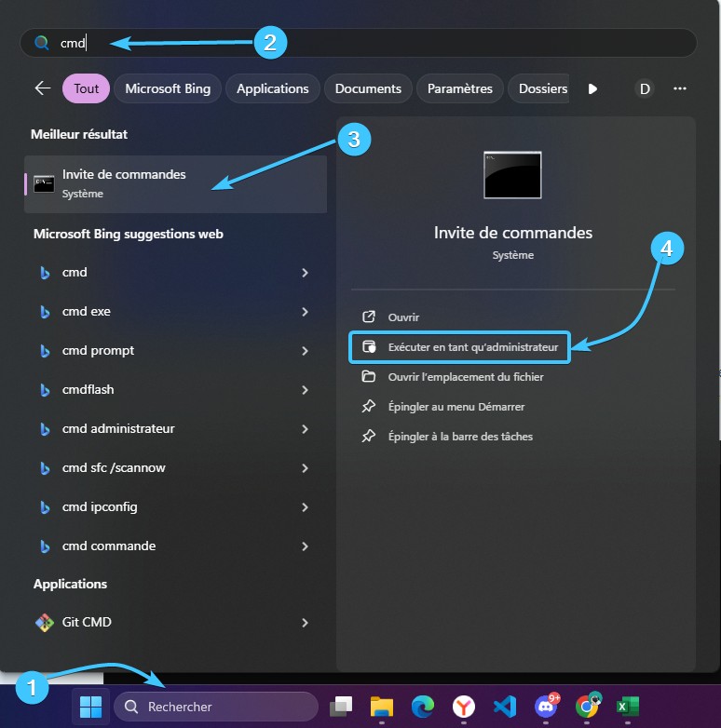Viewport: 721px width, 728px height.
Task: Click the Yandex browser taskbar icon
Action: [464, 707]
